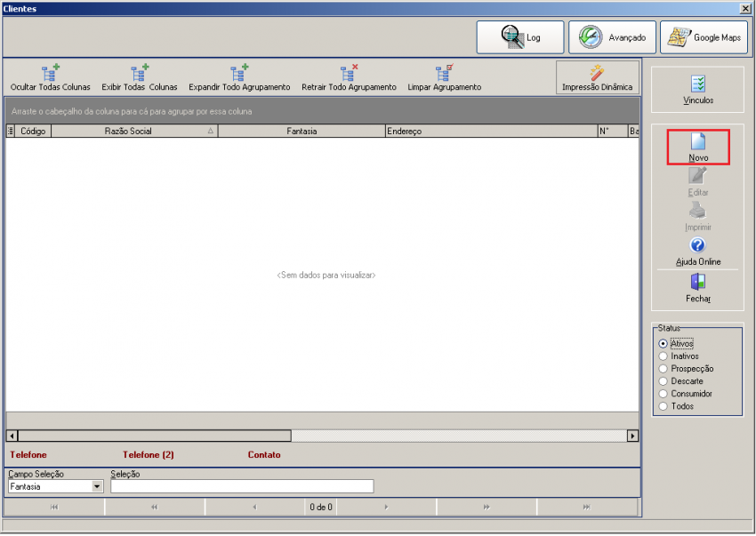Open the column chooser grid corner button
The width and height of the screenshot is (756, 536).
[11, 132]
